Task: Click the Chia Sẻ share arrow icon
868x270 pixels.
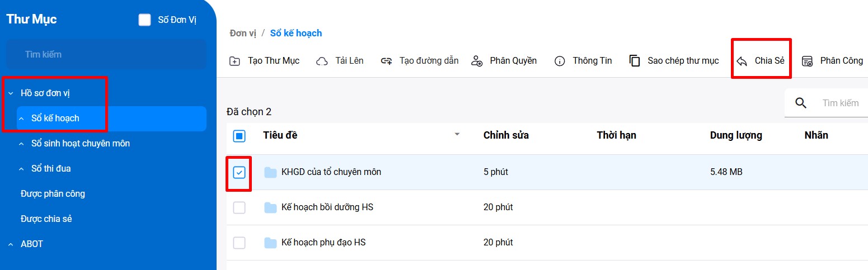Action: [x=742, y=61]
